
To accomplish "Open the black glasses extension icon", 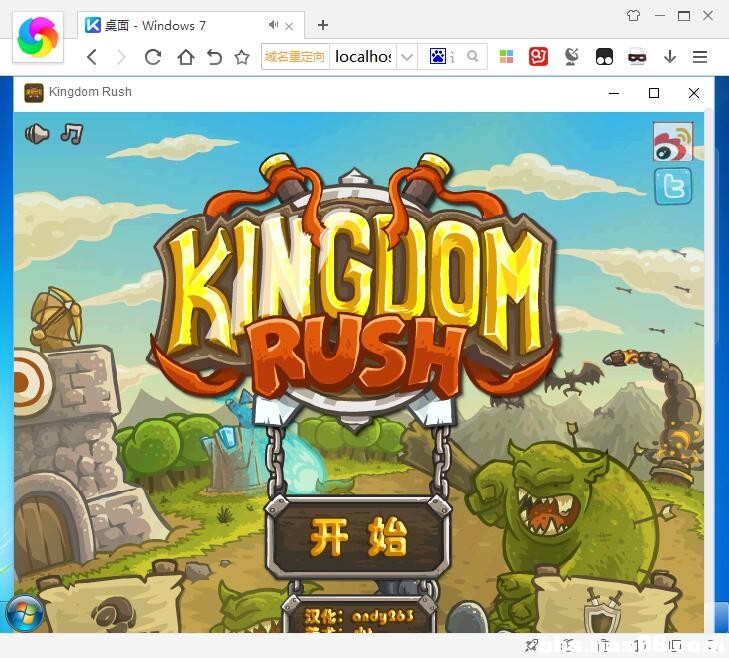I will pos(604,57).
